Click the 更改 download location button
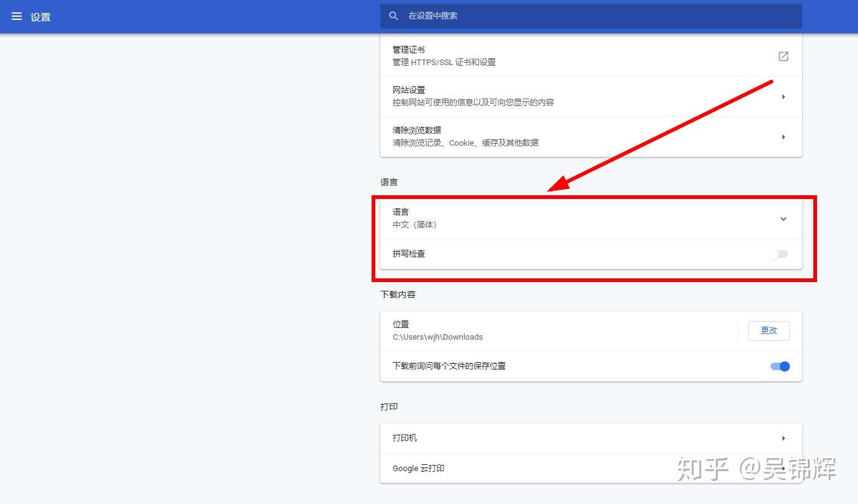The height and width of the screenshot is (504, 858). click(769, 331)
